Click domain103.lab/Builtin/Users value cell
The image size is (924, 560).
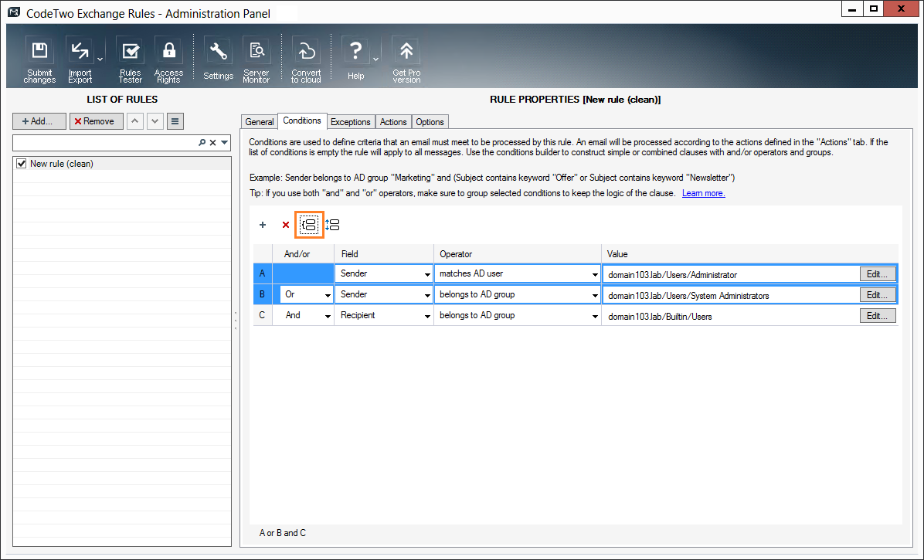[731, 317]
